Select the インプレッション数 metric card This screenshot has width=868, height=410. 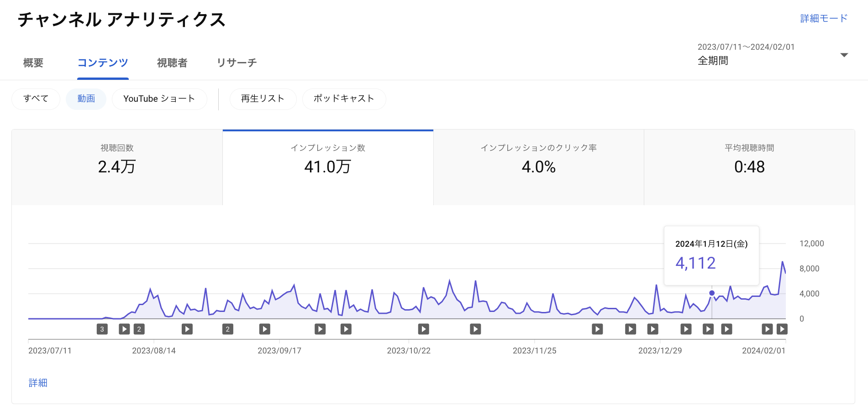[328, 167]
